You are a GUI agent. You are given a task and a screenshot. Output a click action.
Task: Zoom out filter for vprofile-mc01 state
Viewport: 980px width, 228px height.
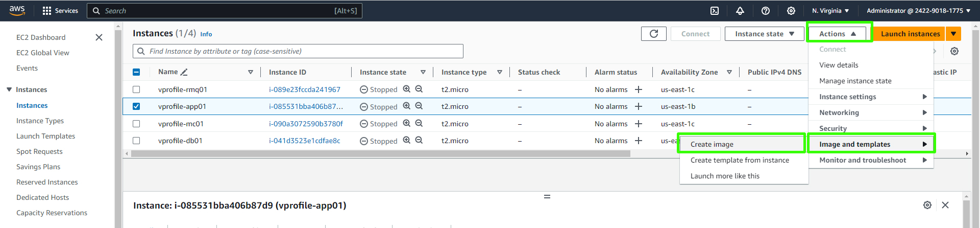[419, 123]
